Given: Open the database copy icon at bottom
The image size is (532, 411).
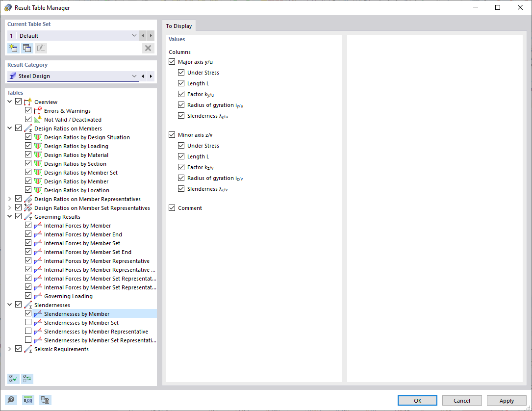Looking at the screenshot, I should point(45,400).
